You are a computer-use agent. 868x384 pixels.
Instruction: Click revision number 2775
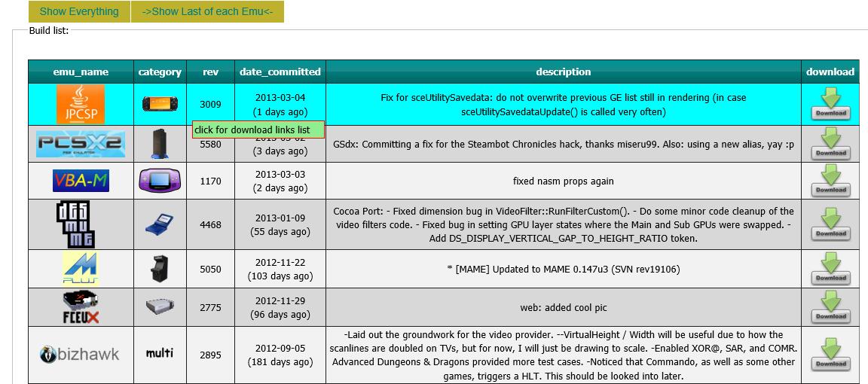coord(210,307)
